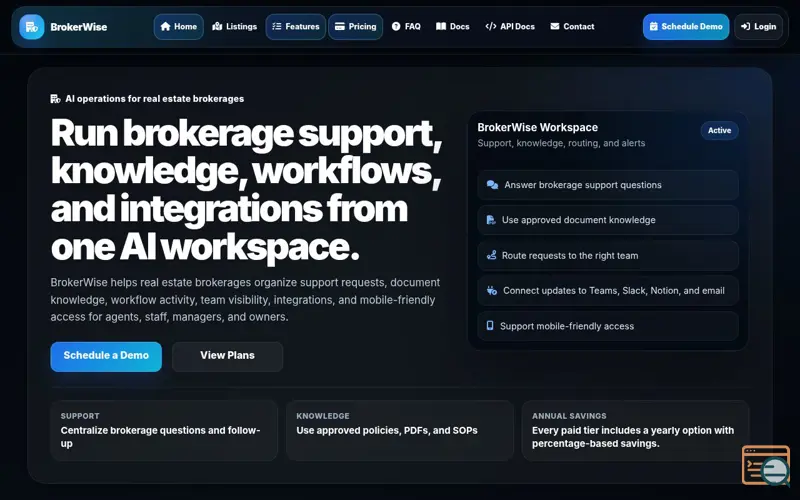This screenshot has width=800, height=500.
Task: Click the sign-in arrow icon in Login
Action: tap(745, 27)
